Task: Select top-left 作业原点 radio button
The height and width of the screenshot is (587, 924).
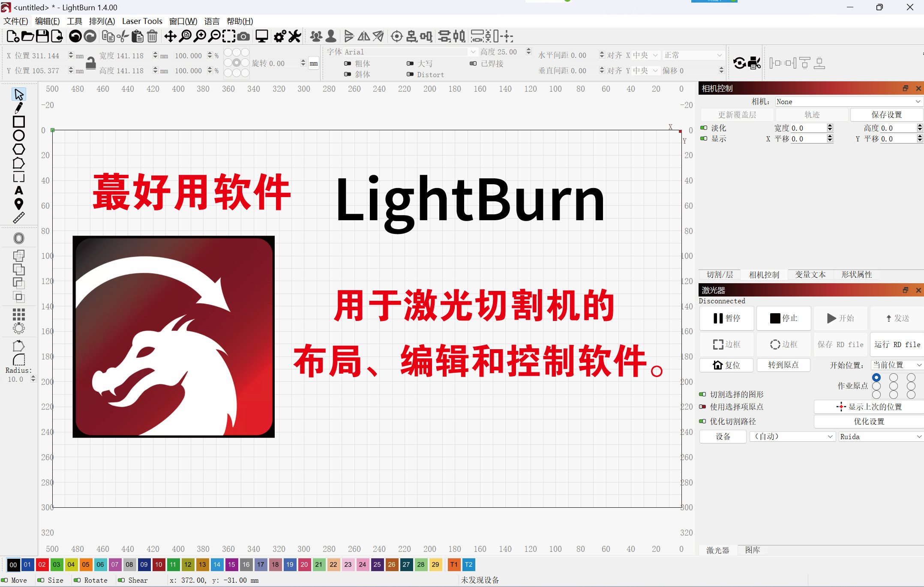Action: (x=876, y=377)
